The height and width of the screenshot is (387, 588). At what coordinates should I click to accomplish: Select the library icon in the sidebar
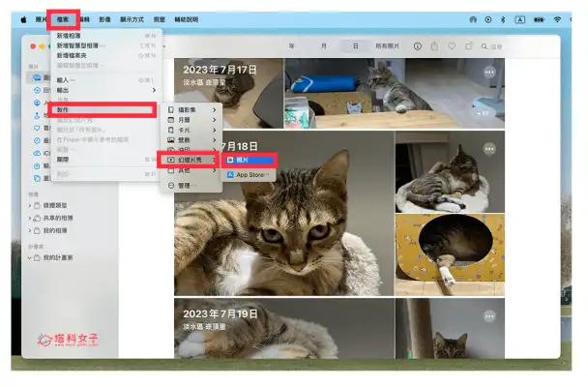(37, 77)
